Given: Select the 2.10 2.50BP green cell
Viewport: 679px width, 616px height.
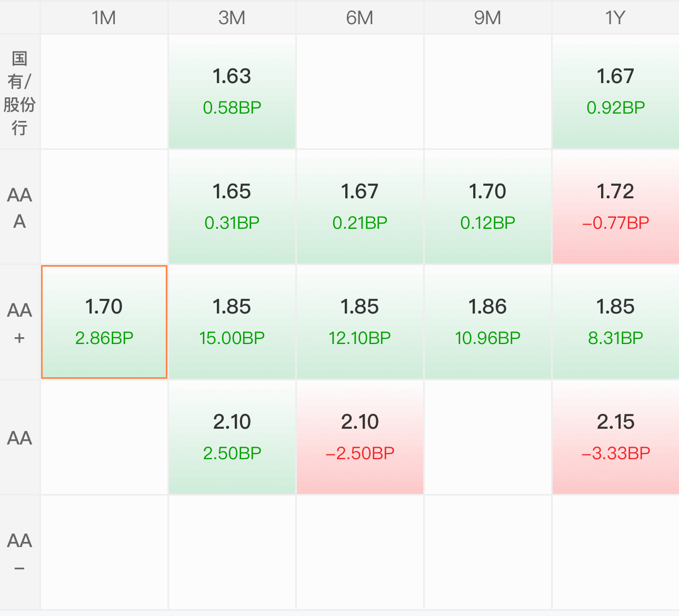Looking at the screenshot, I should click(x=232, y=437).
